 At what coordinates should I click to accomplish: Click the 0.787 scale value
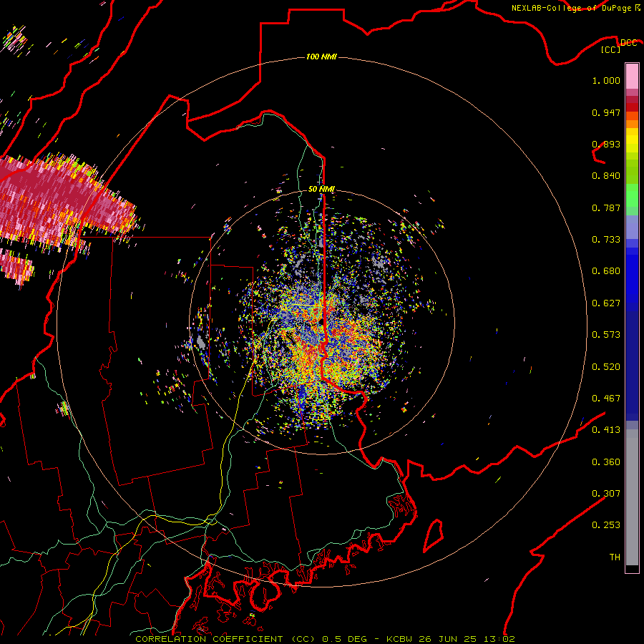point(606,208)
